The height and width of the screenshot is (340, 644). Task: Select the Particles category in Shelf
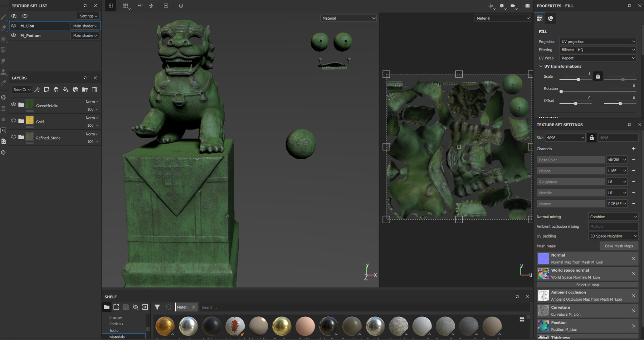[x=116, y=324]
